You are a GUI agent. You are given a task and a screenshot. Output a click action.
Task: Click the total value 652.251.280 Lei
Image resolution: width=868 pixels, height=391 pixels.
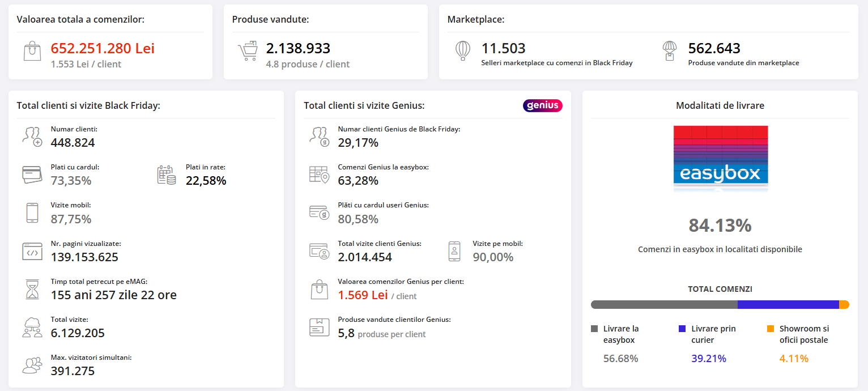coord(103,48)
